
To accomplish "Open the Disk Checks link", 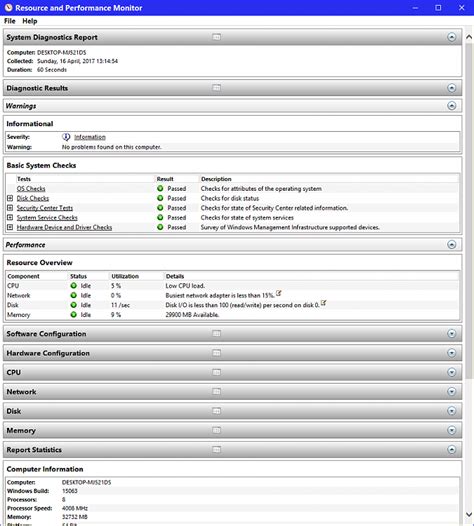I will (33, 199).
